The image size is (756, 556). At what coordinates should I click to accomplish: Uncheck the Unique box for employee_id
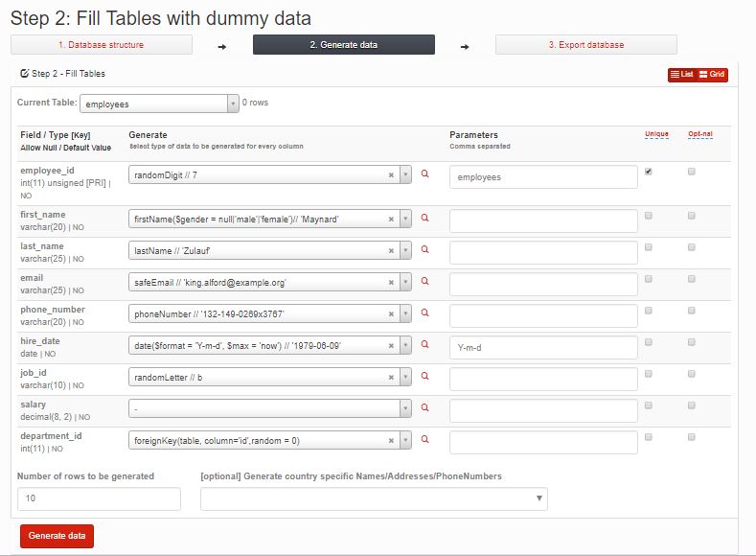649,172
